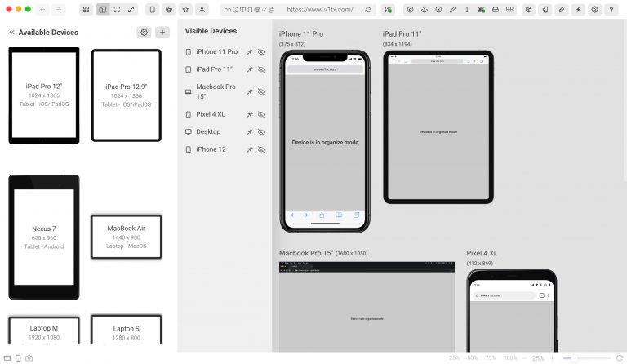The height and width of the screenshot is (364, 627).
Task: Open the sliders settings icon with green dot
Action: tap(388, 10)
